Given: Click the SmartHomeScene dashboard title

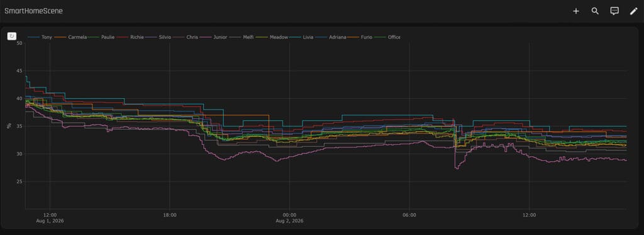Looking at the screenshot, I should click(x=34, y=11).
